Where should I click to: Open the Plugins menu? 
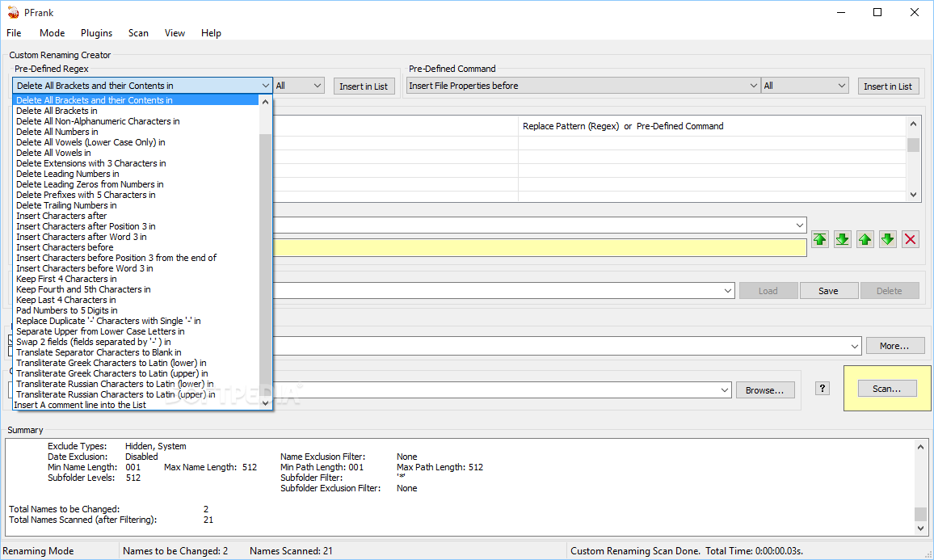pyautogui.click(x=96, y=33)
